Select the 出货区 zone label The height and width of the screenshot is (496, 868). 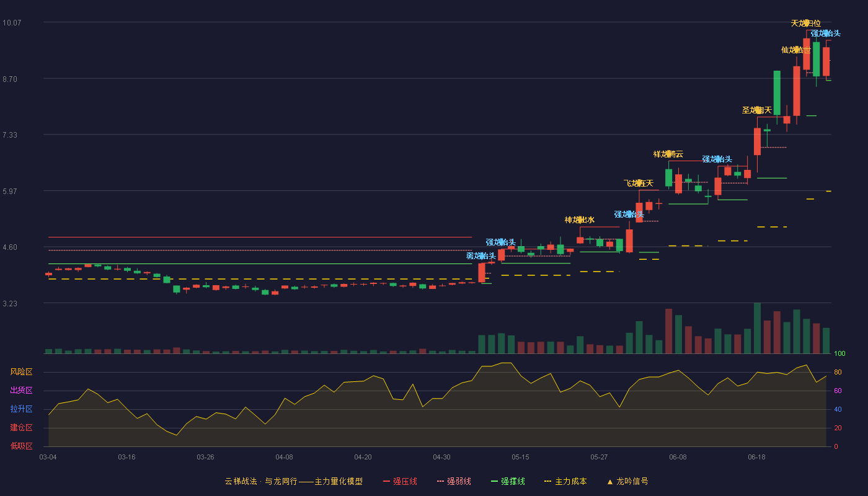pyautogui.click(x=21, y=391)
